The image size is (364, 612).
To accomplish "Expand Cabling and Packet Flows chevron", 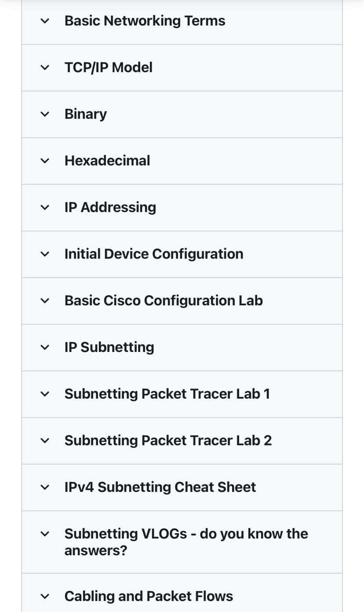I will coord(45,597).
